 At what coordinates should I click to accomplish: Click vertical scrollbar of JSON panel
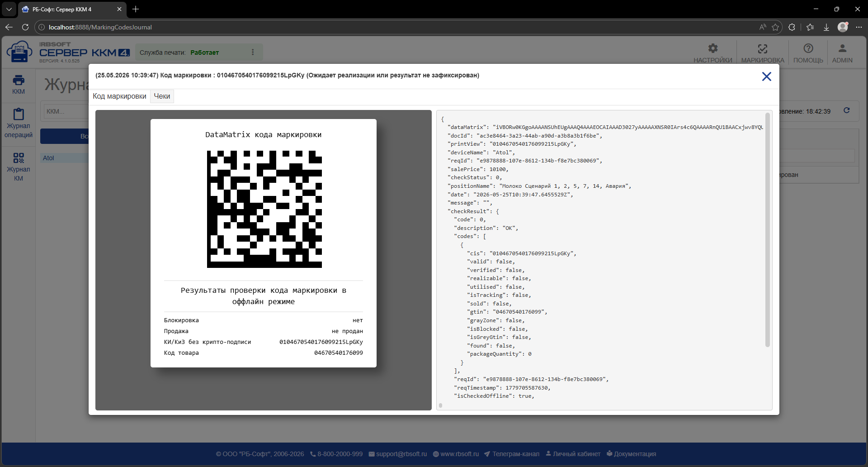[767, 229]
